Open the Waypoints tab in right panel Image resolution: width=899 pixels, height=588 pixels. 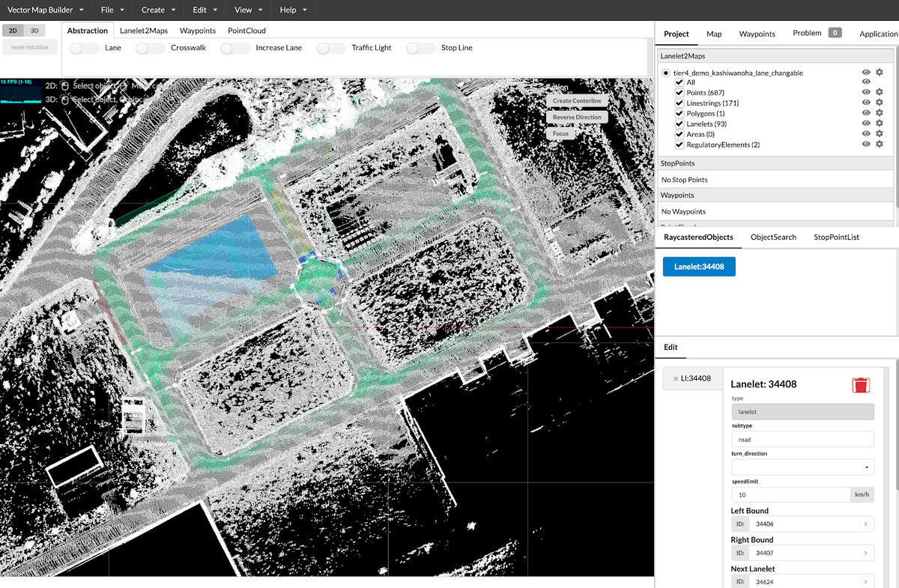click(x=757, y=34)
